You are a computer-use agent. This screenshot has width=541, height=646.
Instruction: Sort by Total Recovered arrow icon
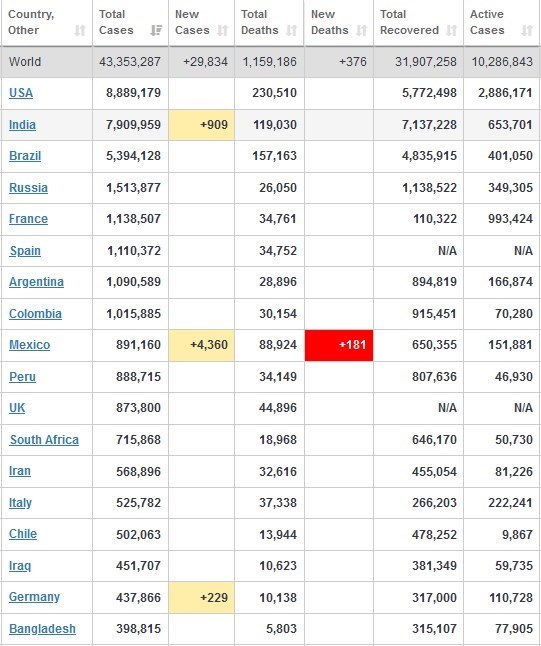point(452,30)
